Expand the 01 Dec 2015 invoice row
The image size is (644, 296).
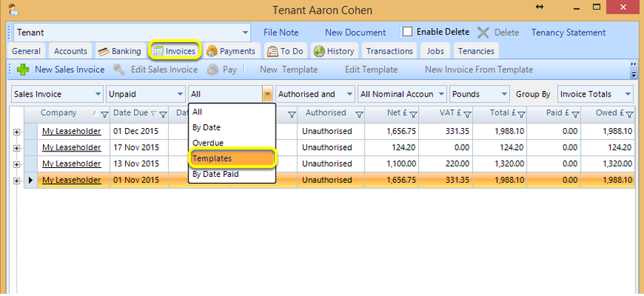17,132
